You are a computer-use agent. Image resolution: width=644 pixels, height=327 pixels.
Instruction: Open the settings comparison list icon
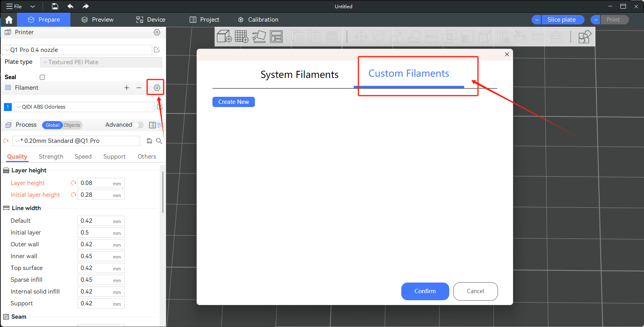point(152,125)
